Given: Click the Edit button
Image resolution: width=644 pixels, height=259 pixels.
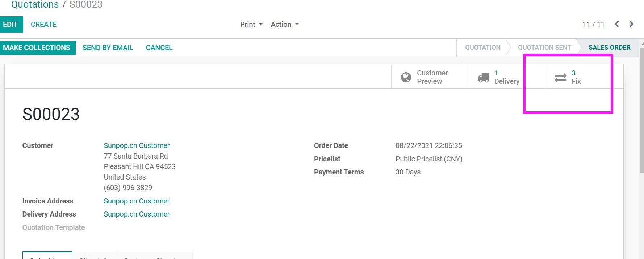Looking at the screenshot, I should [11, 24].
